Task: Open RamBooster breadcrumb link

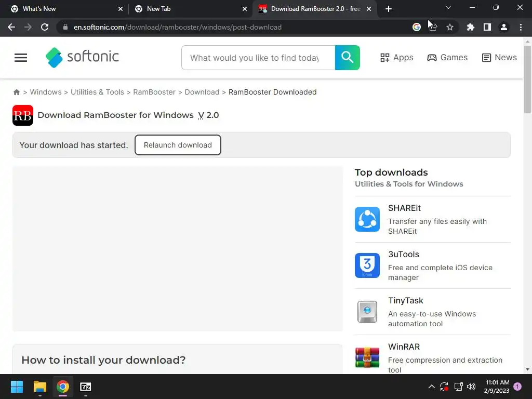Action: (x=154, y=92)
